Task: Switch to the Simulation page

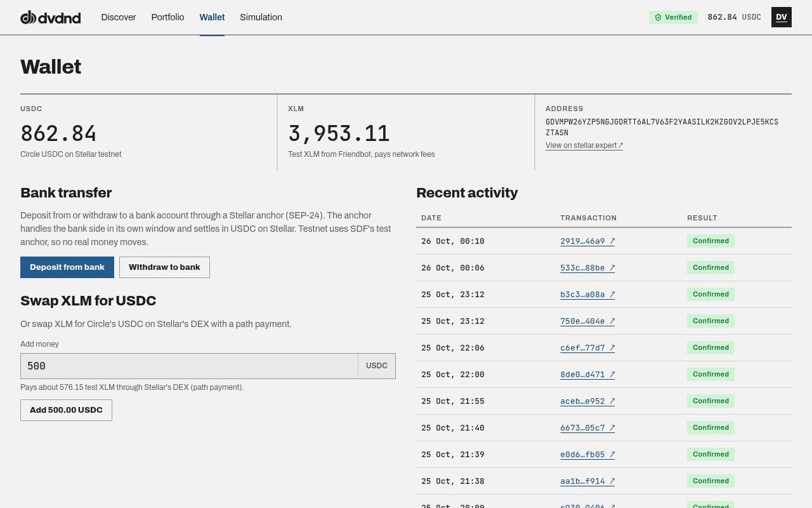Action: 261,17
